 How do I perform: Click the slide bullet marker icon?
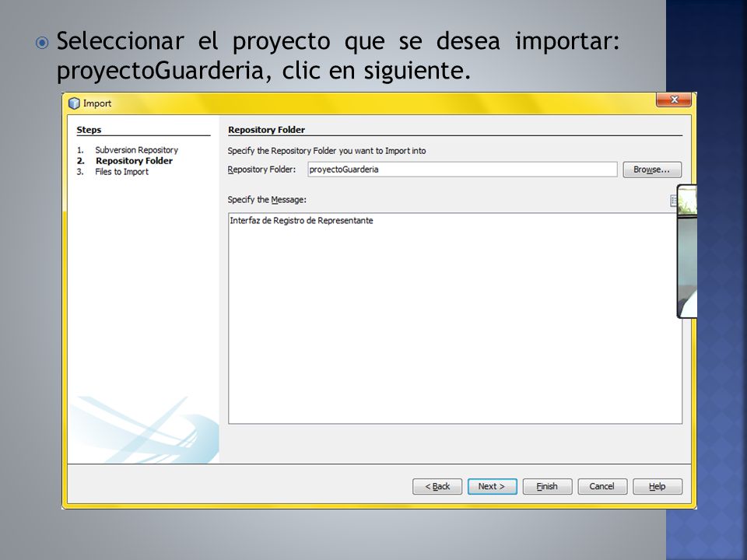click(x=42, y=43)
